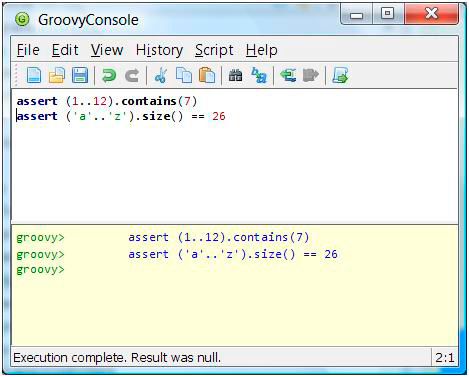Screen dimensions: 469x377
Task: Click the '2:1' cursor position indicator
Action: tap(445, 358)
